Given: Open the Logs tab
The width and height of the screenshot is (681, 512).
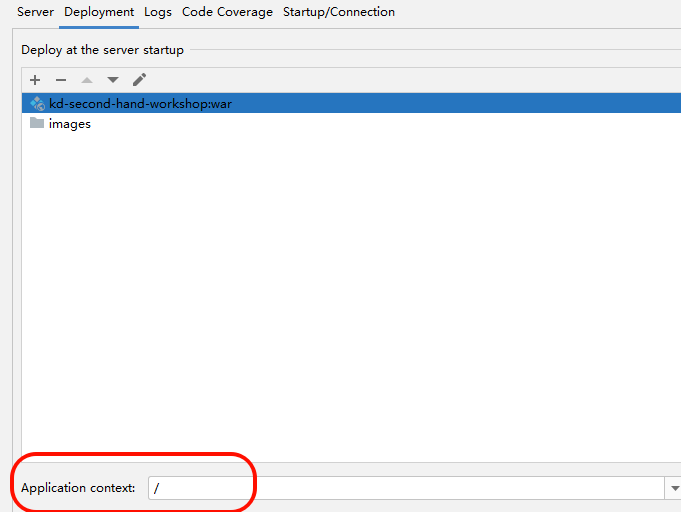Looking at the screenshot, I should click(158, 12).
